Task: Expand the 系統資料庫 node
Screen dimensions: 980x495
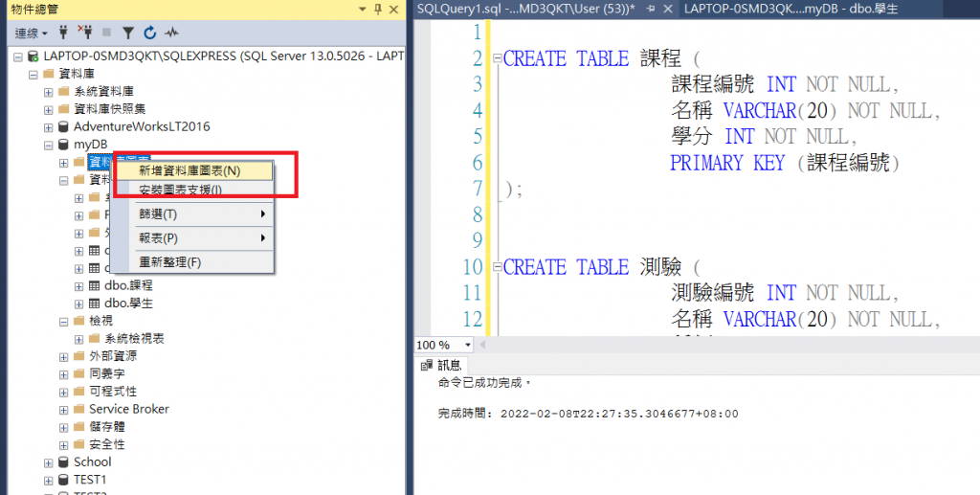Action: coord(48,93)
